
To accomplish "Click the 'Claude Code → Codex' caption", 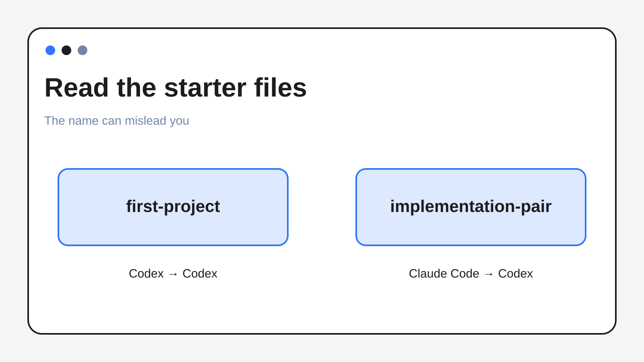I will (x=471, y=274).
